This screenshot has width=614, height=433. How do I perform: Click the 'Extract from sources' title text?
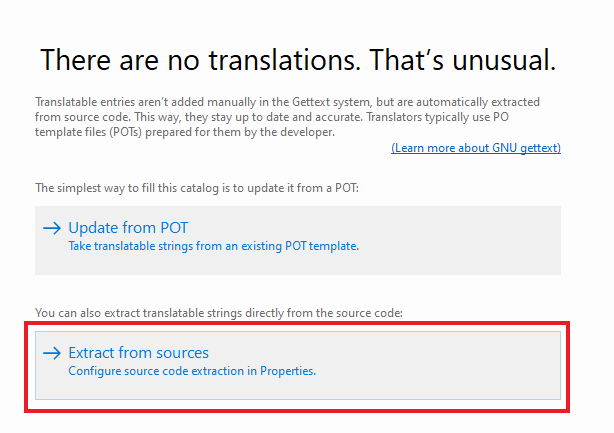point(138,353)
